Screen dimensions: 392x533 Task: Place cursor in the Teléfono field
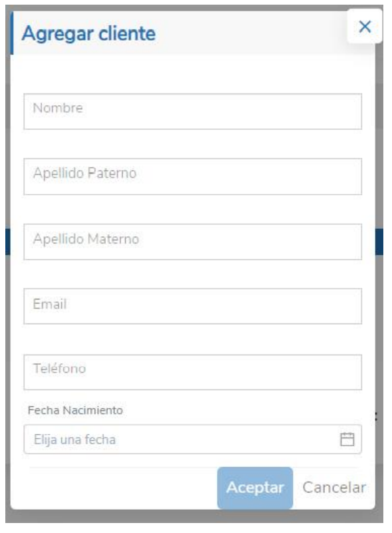[x=193, y=372]
